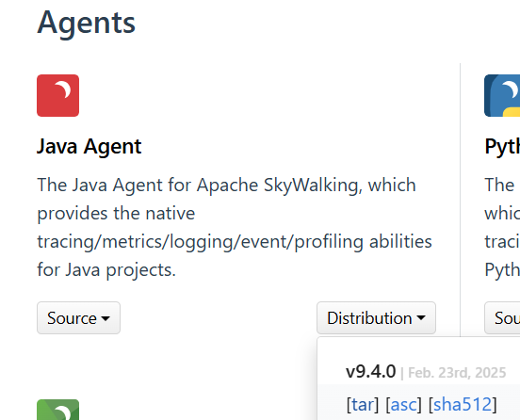Click the Java Agent title
520x420 pixels.
pyautogui.click(x=89, y=146)
